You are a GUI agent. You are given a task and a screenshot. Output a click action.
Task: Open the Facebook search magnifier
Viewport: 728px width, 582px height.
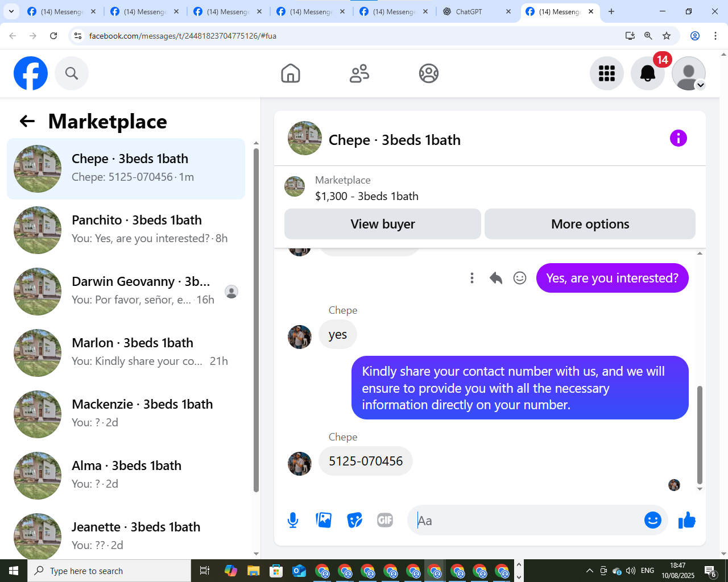[x=72, y=73]
